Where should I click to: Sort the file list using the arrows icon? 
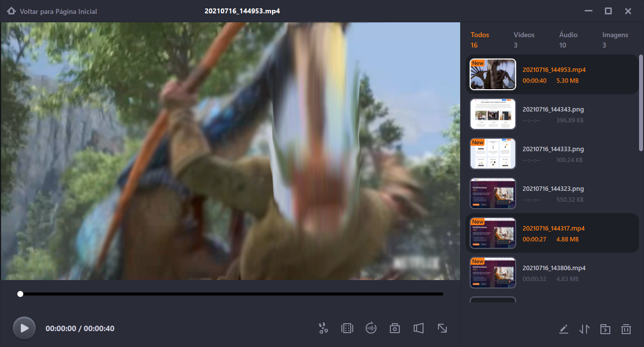tap(585, 329)
